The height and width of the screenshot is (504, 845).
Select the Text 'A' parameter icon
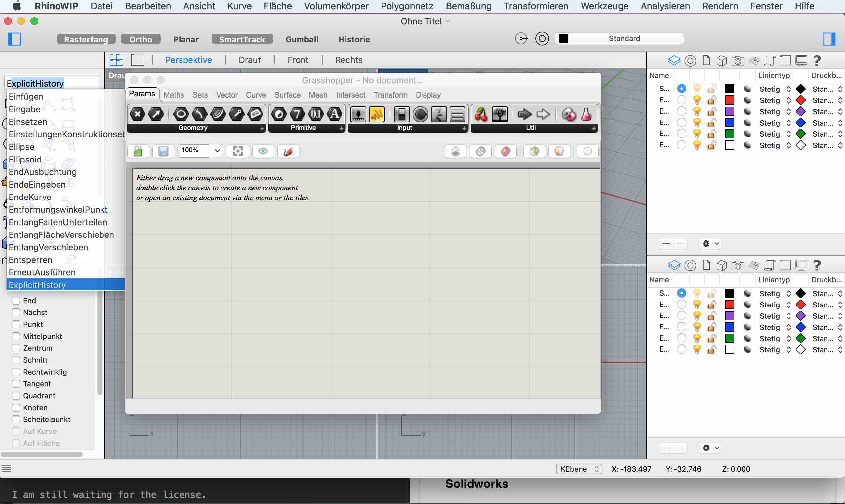coord(335,114)
